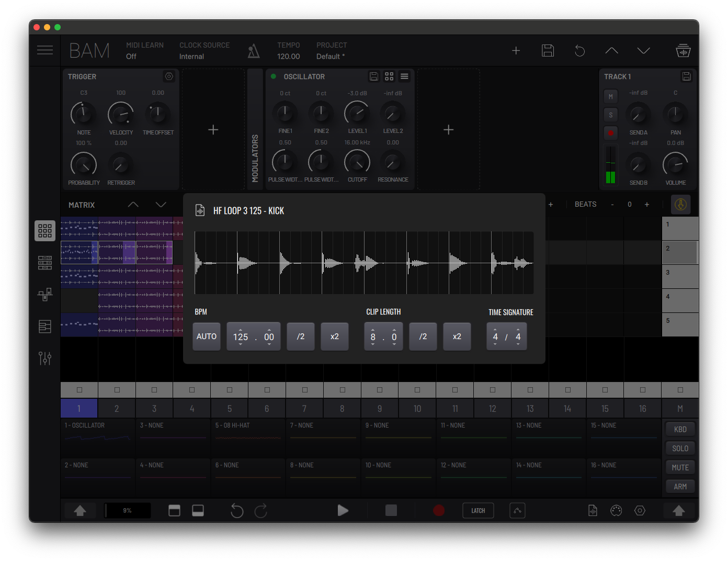Mute Track 1 with M toggle
Viewport: 728px width, 561px height.
point(610,96)
